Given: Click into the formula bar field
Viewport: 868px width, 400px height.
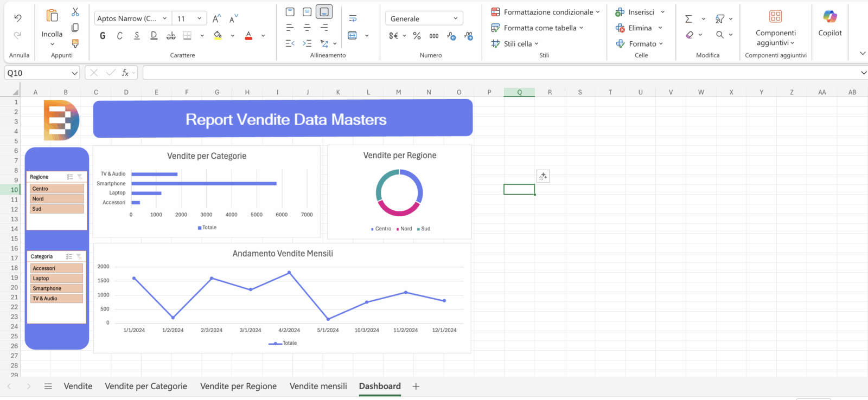Looking at the screenshot, I should [x=499, y=73].
